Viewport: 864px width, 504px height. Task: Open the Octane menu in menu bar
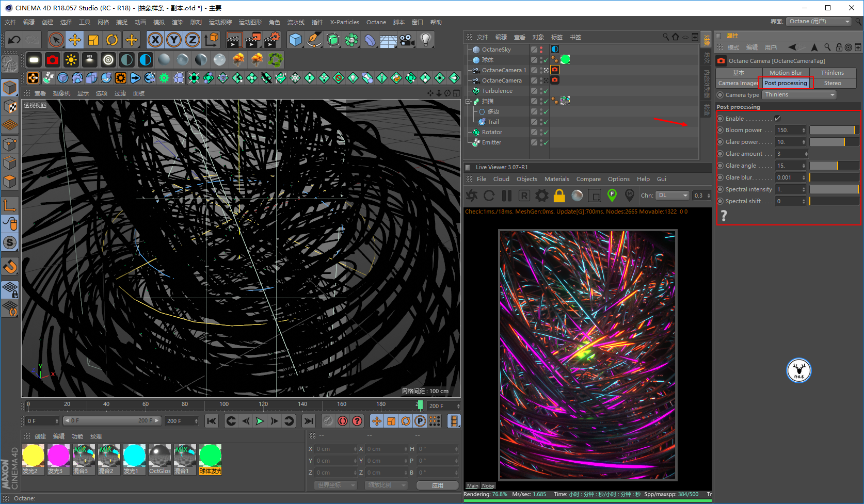[x=376, y=22]
